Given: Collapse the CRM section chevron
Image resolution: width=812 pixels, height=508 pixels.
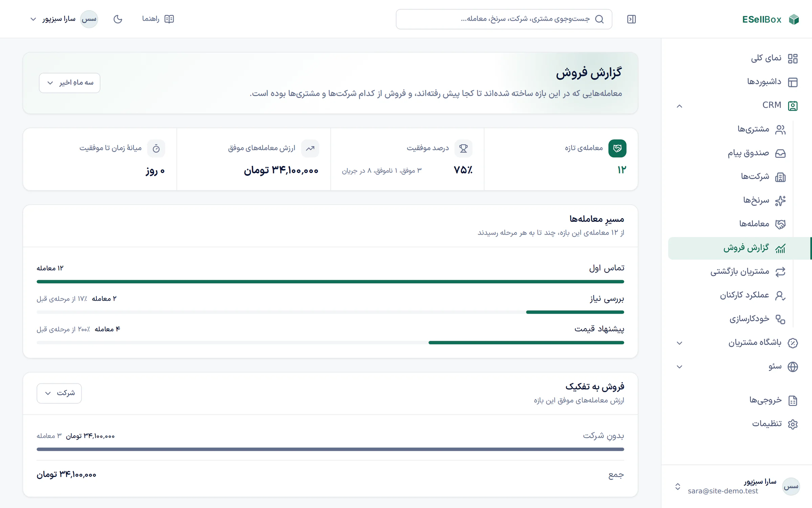Looking at the screenshot, I should click(x=679, y=106).
